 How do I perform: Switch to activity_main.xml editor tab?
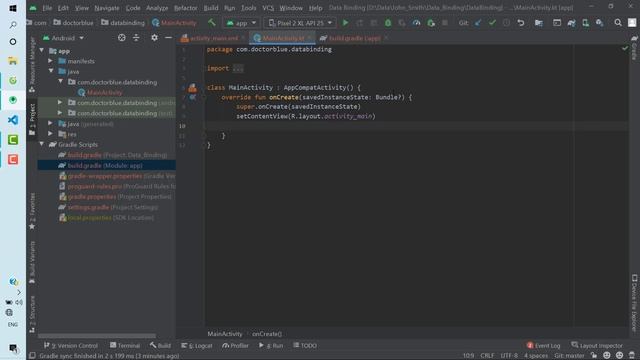pyautogui.click(x=213, y=38)
